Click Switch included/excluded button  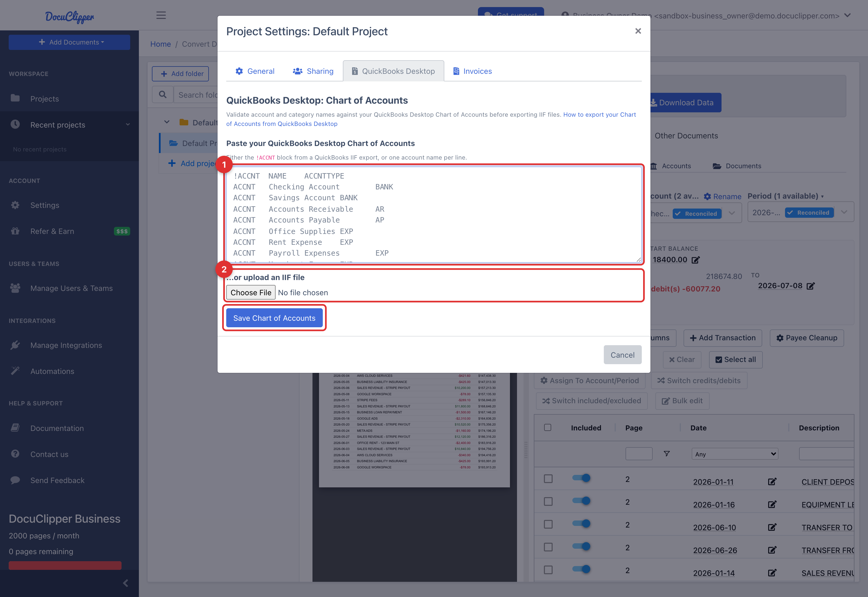[x=591, y=401]
